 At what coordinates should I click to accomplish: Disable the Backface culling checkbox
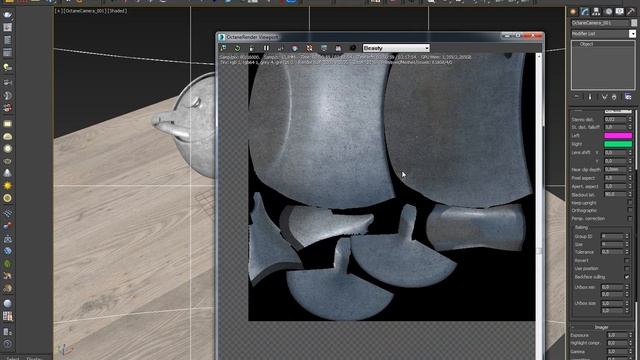[627, 277]
